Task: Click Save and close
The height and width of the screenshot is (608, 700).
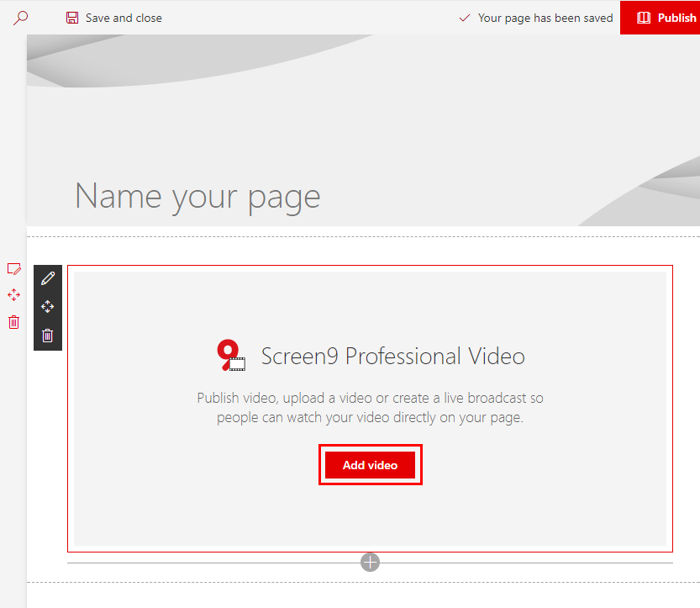Action: (x=113, y=18)
